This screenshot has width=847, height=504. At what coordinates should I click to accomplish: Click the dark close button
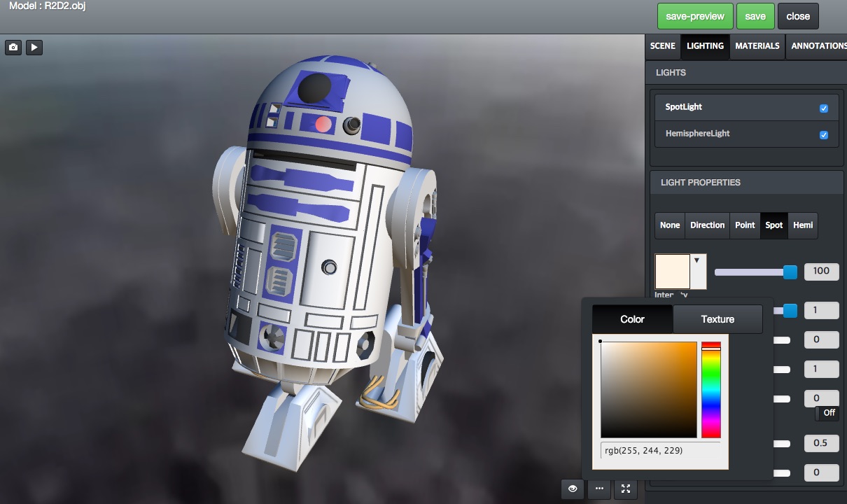(x=798, y=16)
